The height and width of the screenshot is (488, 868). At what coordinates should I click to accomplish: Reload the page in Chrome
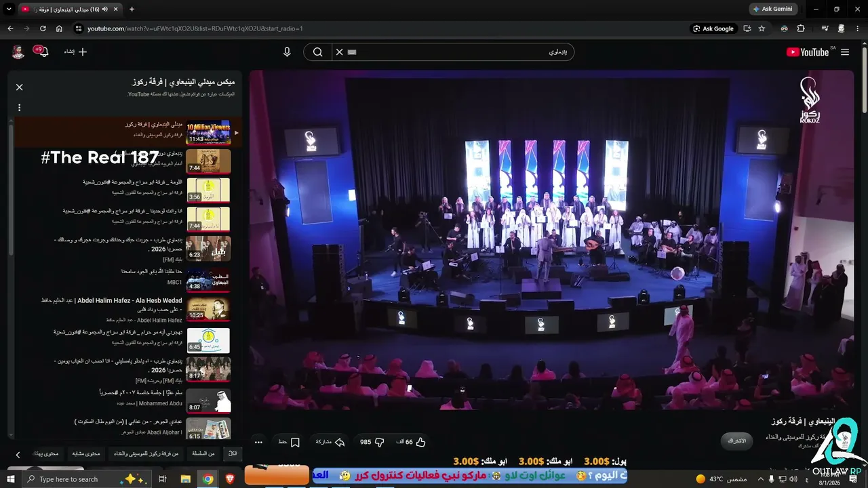coord(43,28)
